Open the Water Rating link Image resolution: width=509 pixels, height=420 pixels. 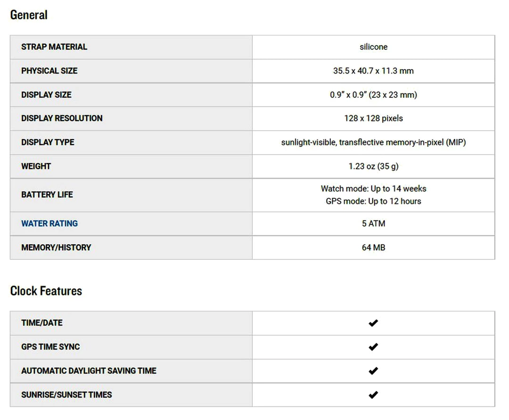(x=49, y=224)
